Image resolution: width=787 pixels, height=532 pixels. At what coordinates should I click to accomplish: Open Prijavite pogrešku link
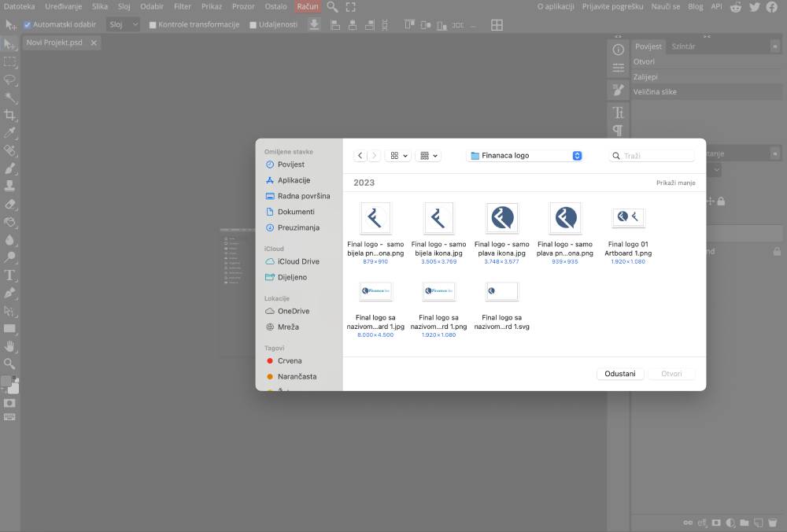point(612,6)
